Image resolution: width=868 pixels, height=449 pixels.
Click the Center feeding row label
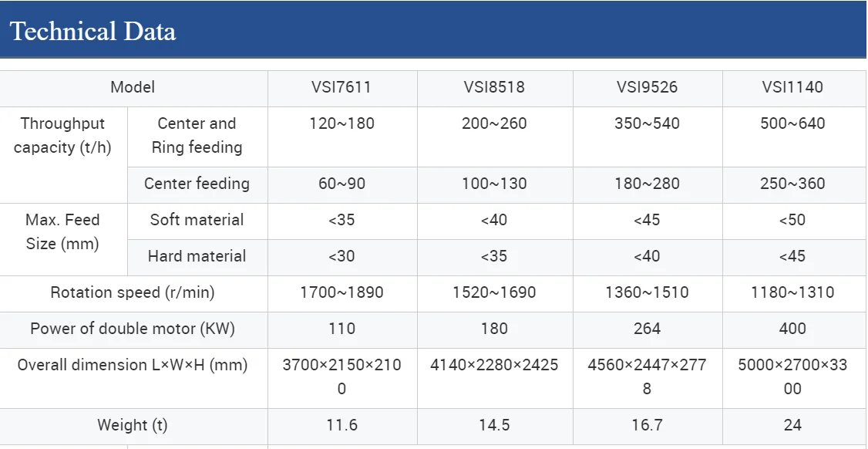tap(197, 184)
